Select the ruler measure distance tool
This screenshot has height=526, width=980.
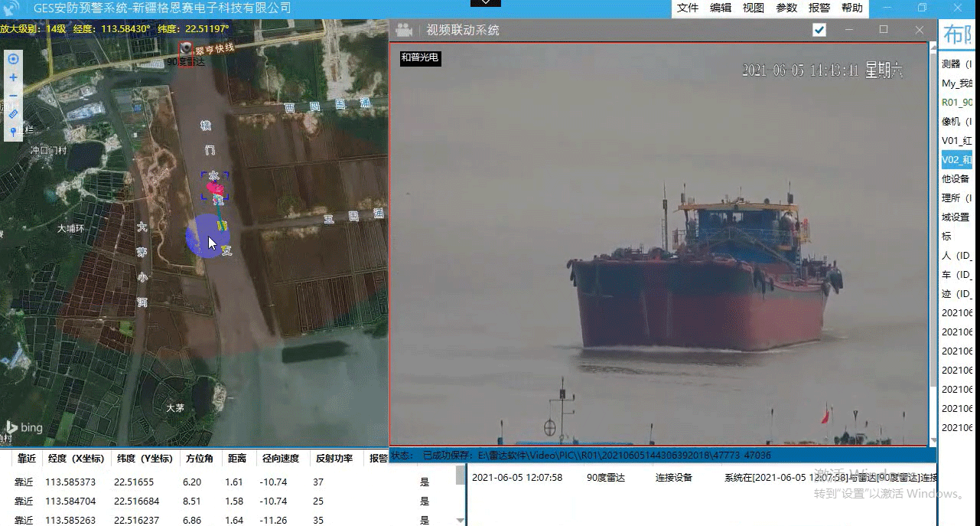(13, 114)
